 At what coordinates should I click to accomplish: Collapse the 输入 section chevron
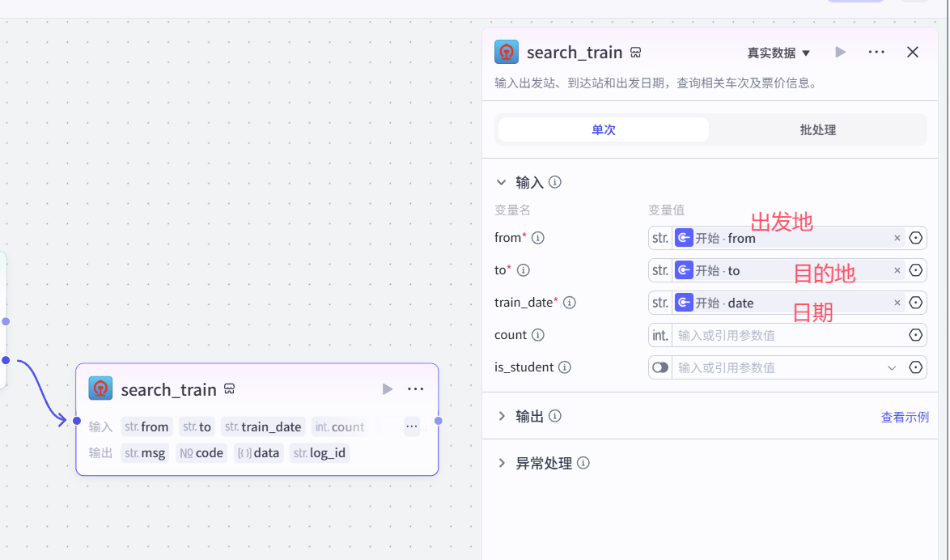click(501, 182)
